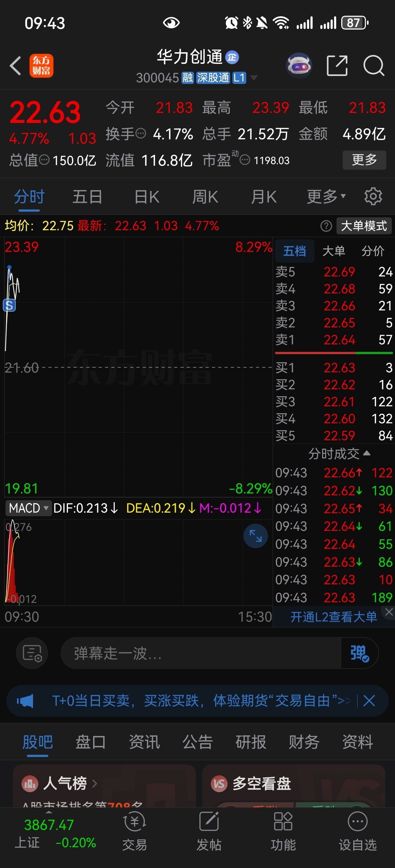
Task: Tap info icon next to 市盈
Action: [x=245, y=160]
